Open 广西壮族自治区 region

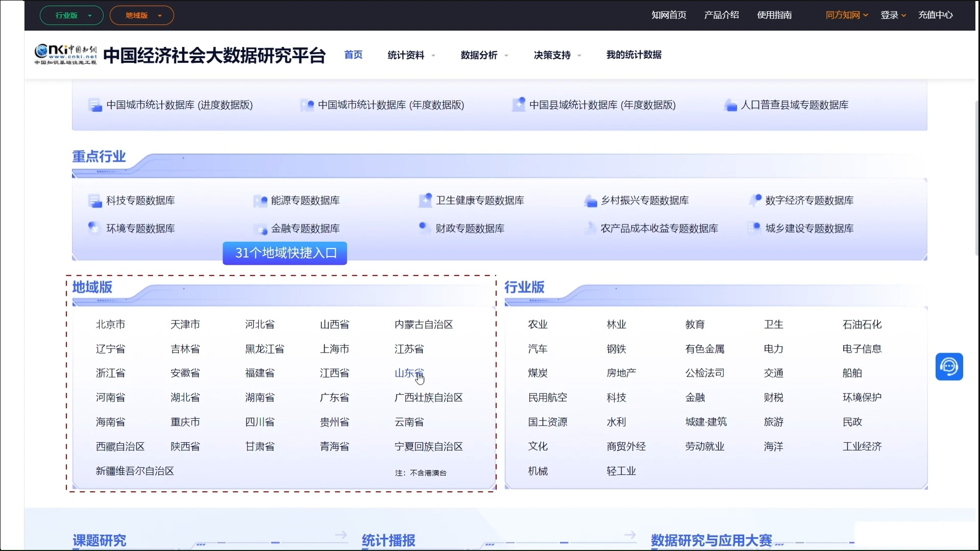point(429,397)
